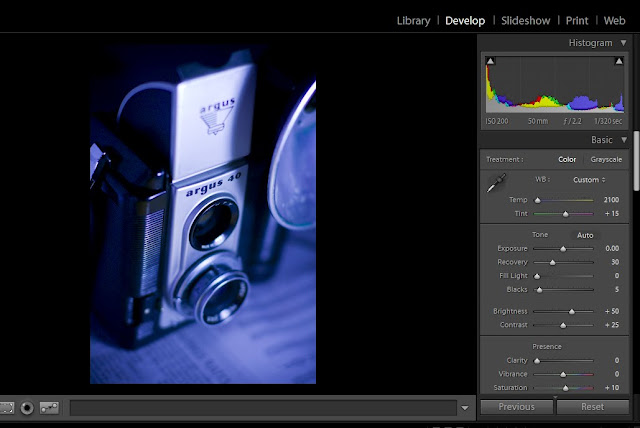The height and width of the screenshot is (428, 640).
Task: Click the Vibrance slider handle
Action: tap(563, 375)
